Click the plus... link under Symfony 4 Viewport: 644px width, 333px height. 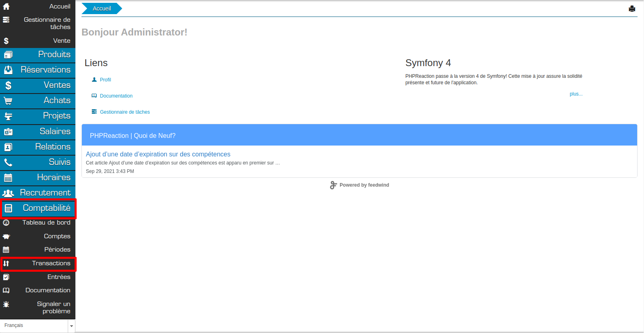pyautogui.click(x=575, y=94)
